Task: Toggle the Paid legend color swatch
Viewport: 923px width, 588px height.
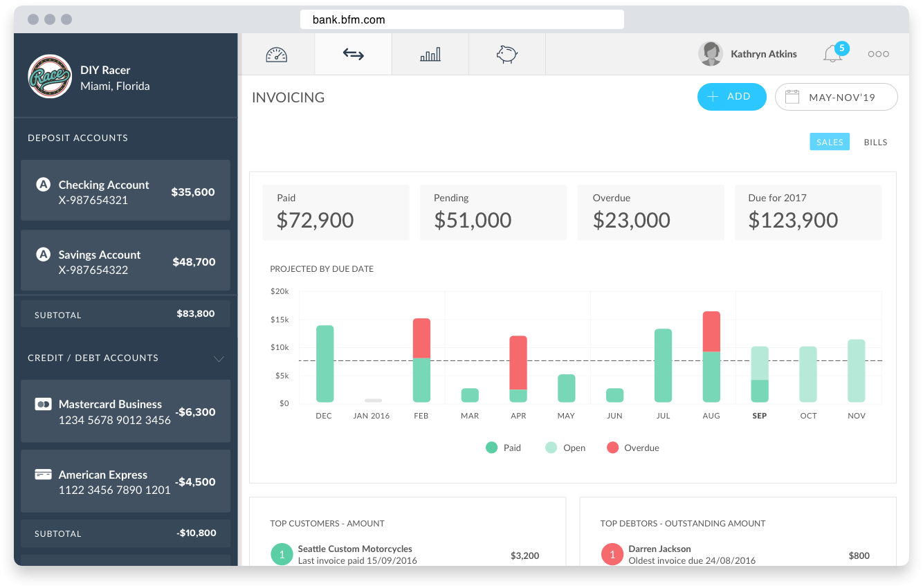Action: point(491,448)
